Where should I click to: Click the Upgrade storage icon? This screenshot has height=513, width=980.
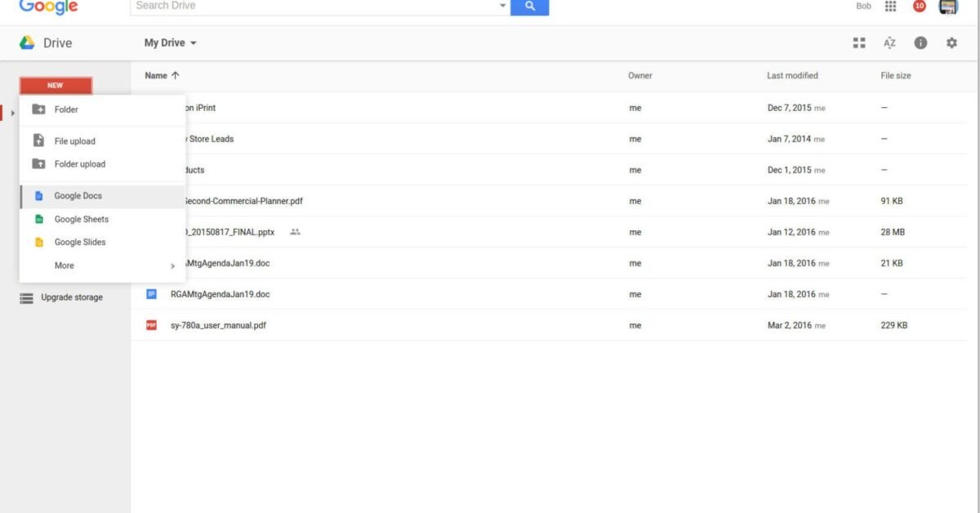[27, 298]
